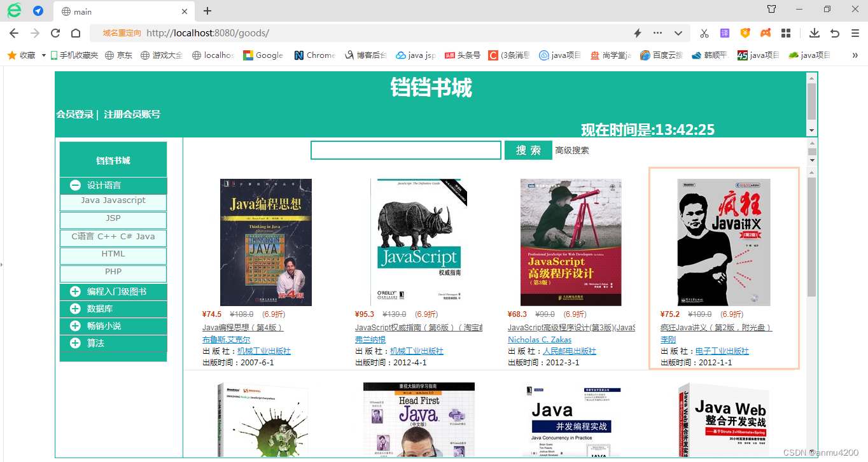The image size is (868, 462).
Task: Open a new browser tab
Action: pyautogui.click(x=207, y=11)
